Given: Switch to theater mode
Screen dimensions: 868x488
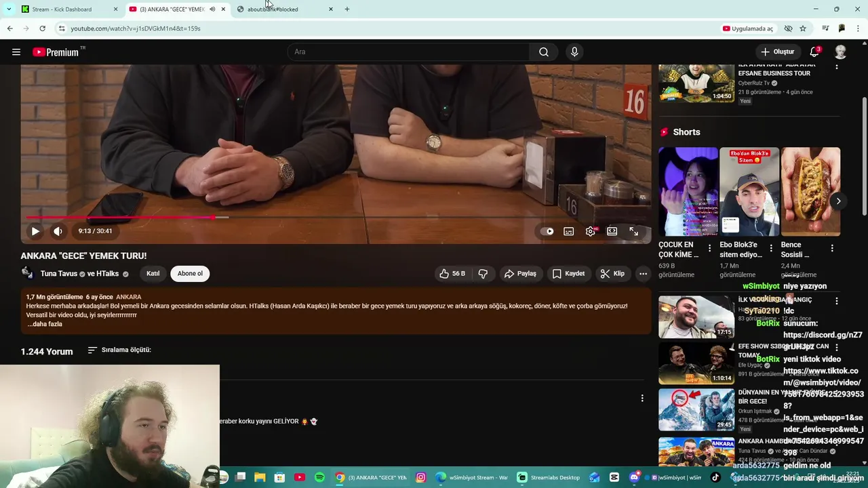Looking at the screenshot, I should point(612,231).
